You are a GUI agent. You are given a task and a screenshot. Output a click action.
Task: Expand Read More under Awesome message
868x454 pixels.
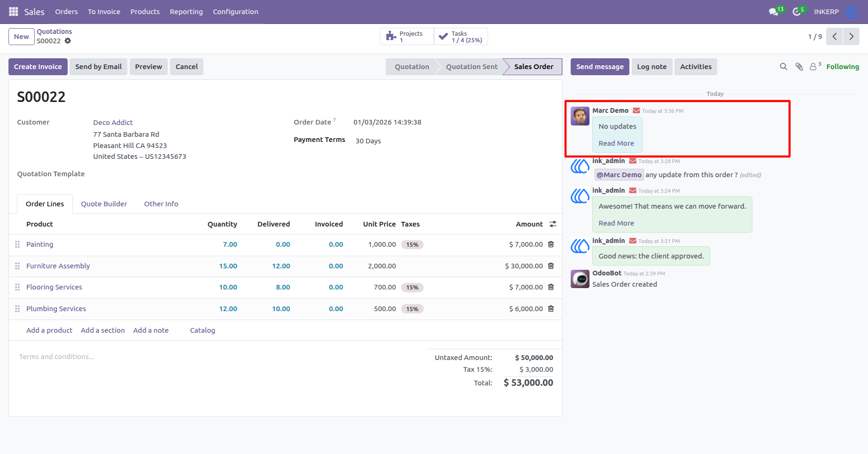[616, 223]
